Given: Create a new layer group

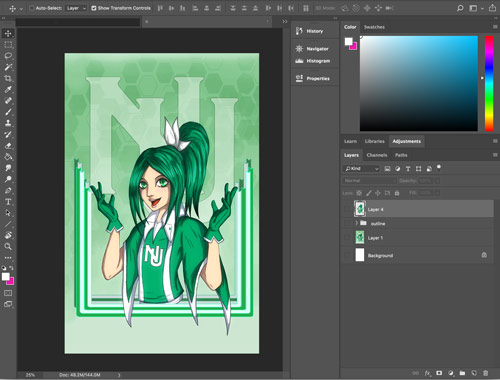Looking at the screenshot, I should (462, 373).
